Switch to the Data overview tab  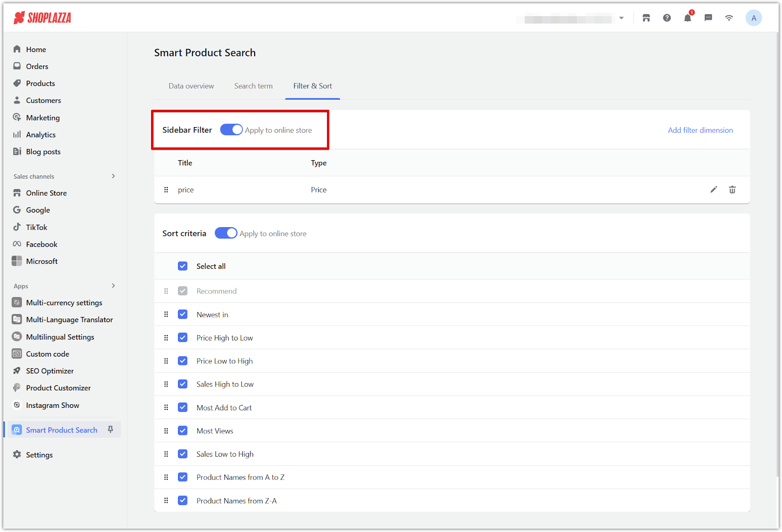(191, 86)
